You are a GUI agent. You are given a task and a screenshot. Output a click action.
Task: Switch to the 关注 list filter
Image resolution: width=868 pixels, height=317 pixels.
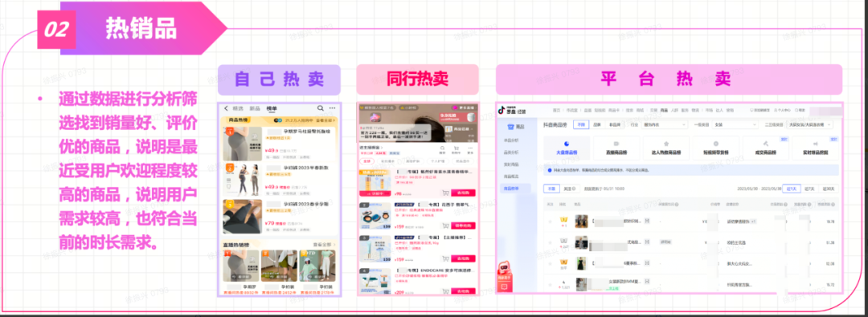pyautogui.click(x=571, y=189)
